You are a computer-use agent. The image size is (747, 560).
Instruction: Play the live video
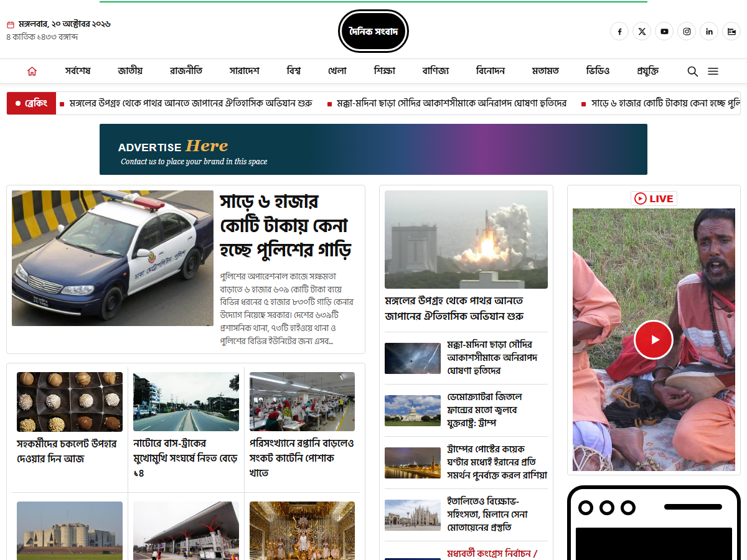click(x=654, y=340)
